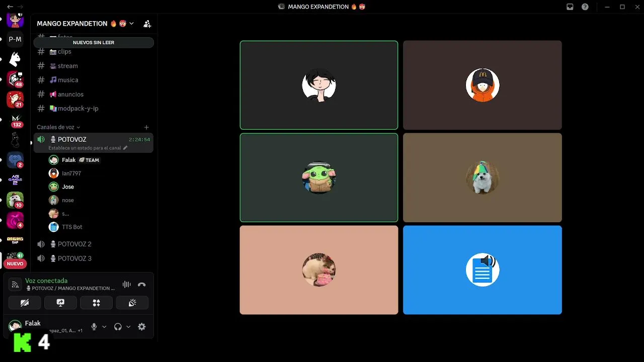This screenshot has width=644, height=362.
Task: Edit the voice channel status pencil icon
Action: 125,148
